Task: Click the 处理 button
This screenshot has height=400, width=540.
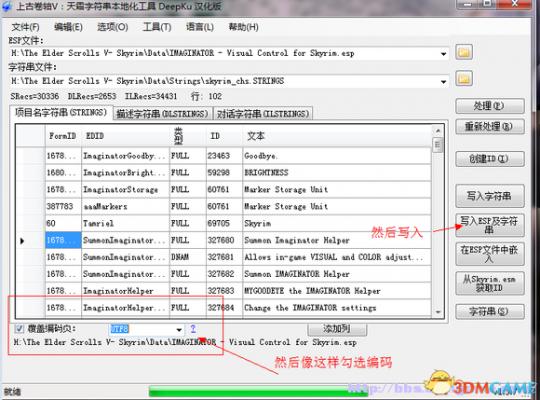Action: 490,106
